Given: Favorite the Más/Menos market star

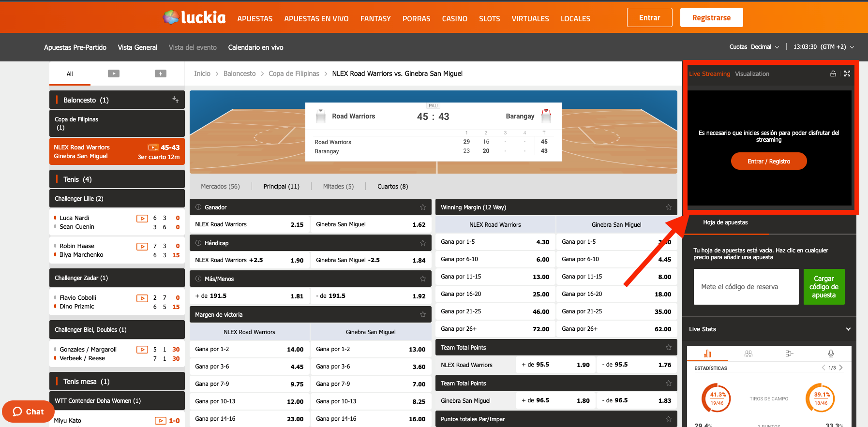Looking at the screenshot, I should point(423,279).
